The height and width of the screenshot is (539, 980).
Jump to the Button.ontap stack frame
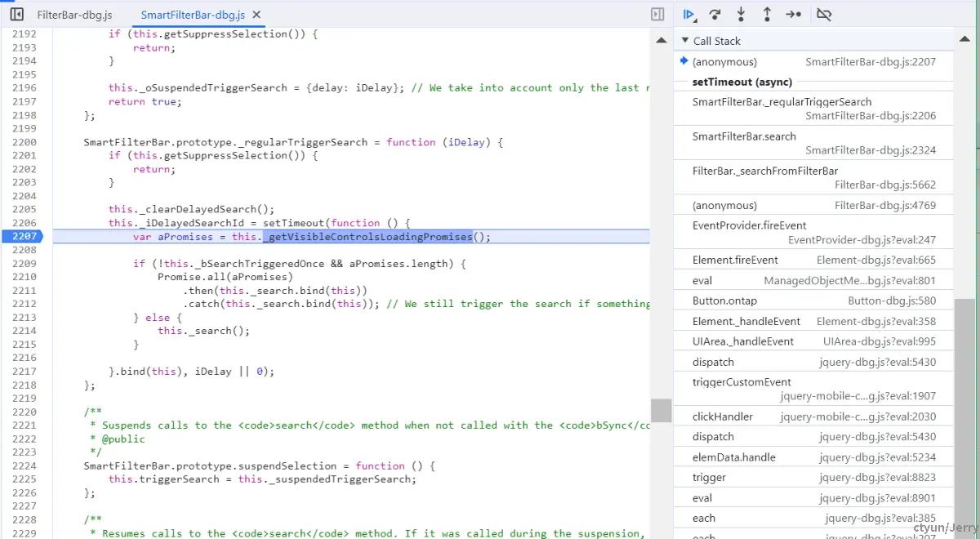[813, 301]
